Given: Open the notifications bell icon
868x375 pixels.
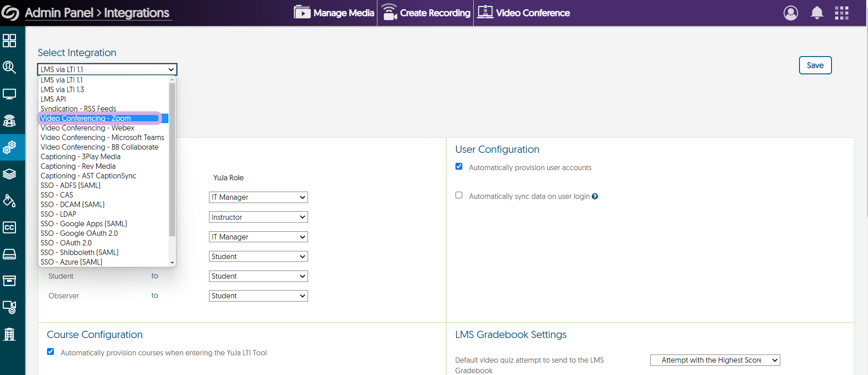Looking at the screenshot, I should (817, 13).
